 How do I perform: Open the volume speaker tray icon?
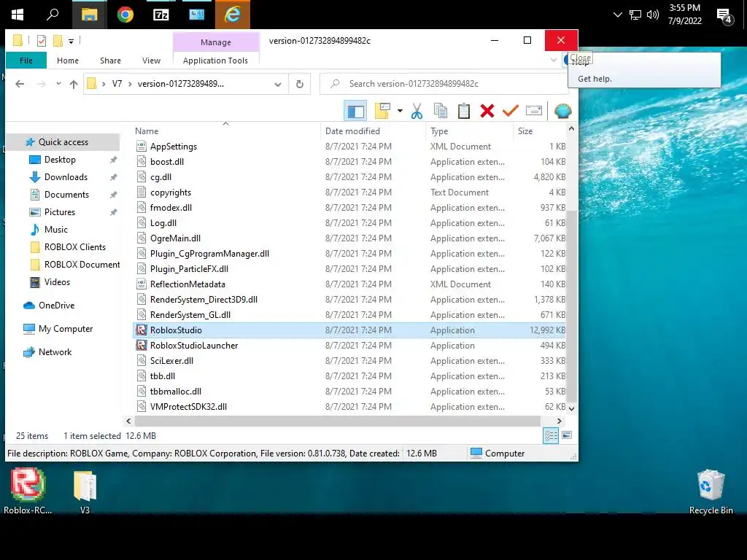click(x=653, y=15)
